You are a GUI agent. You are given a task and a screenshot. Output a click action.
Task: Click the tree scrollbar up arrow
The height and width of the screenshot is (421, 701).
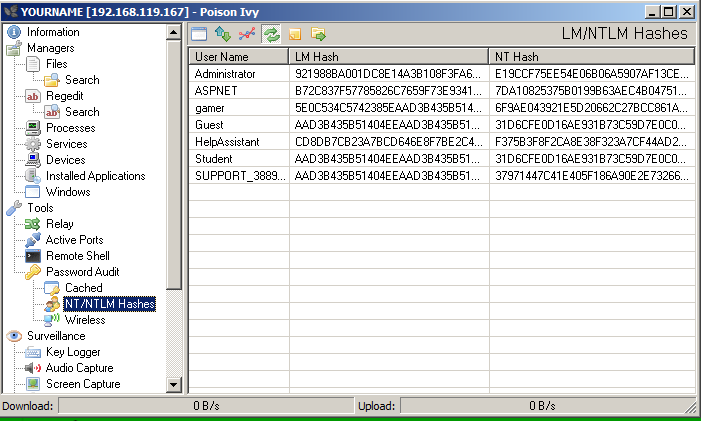tap(173, 32)
